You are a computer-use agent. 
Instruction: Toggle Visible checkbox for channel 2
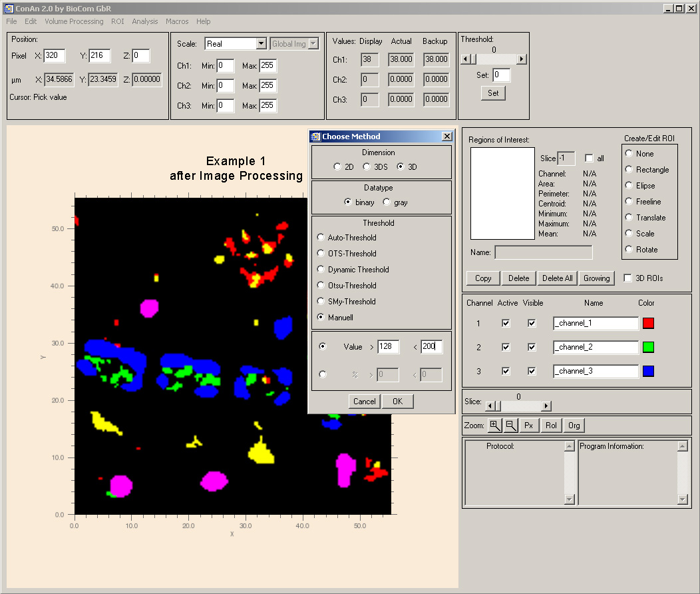pos(532,347)
